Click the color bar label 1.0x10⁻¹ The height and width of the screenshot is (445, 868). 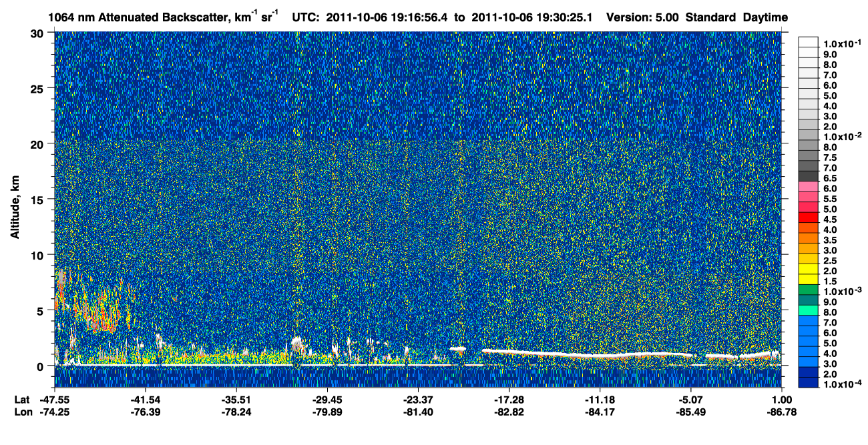[843, 43]
